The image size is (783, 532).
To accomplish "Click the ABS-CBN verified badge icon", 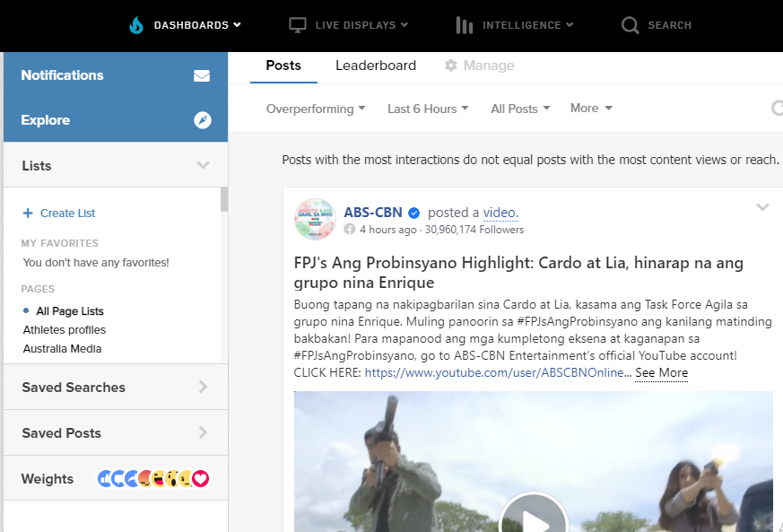I will 414,214.
